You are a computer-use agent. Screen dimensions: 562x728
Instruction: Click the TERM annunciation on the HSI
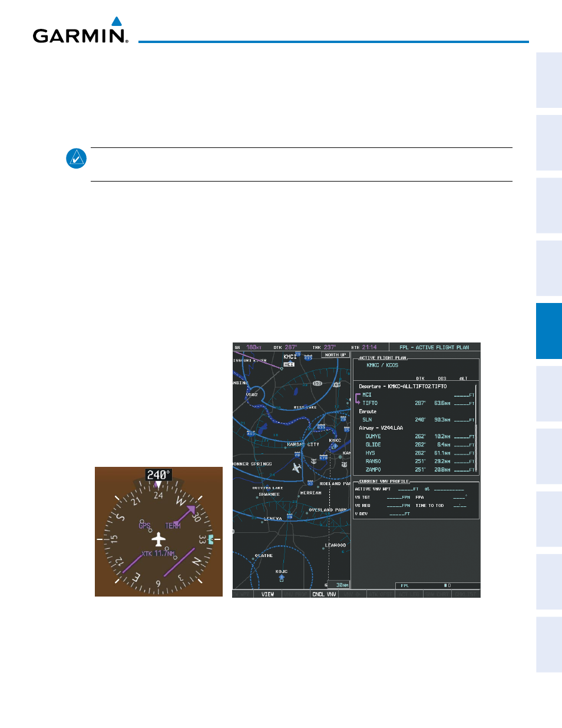coord(173,525)
